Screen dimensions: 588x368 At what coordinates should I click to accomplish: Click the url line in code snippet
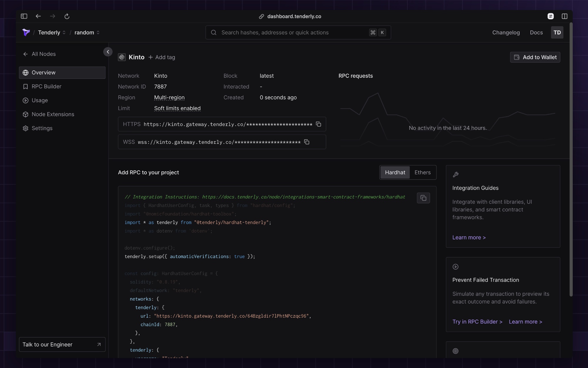[x=226, y=316]
